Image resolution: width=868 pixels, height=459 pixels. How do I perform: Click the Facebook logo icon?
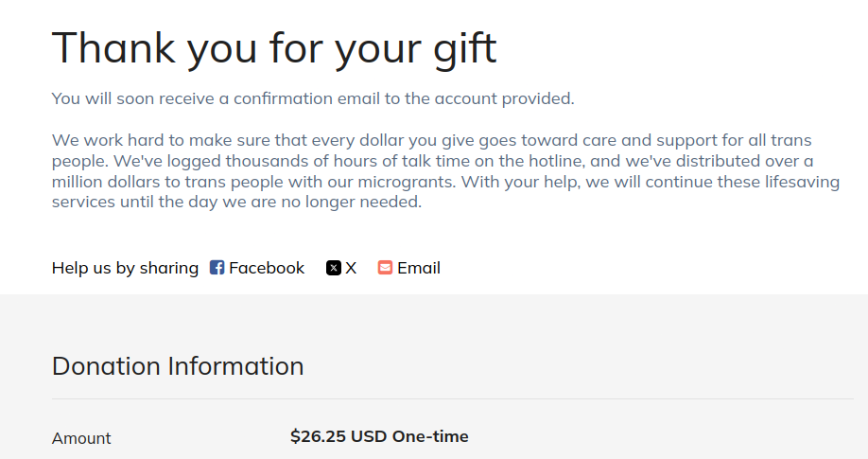tap(217, 268)
